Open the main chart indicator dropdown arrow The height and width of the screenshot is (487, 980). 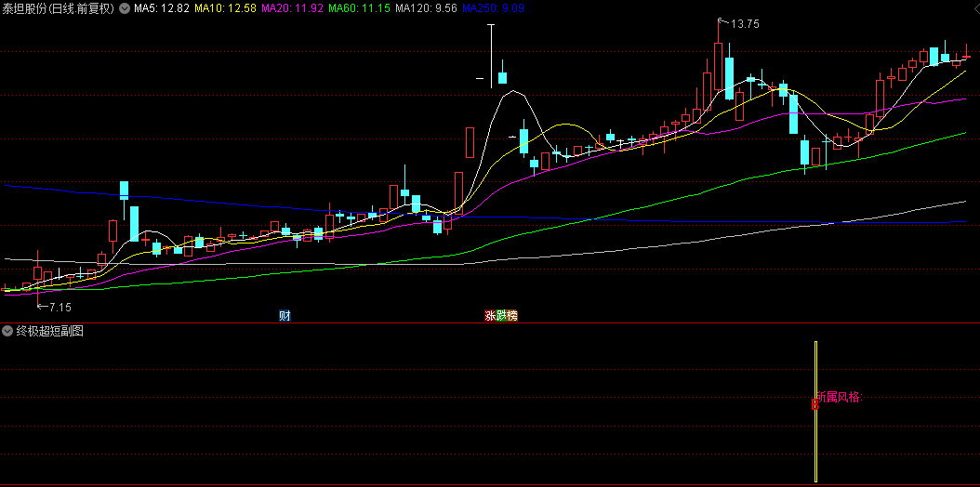(125, 8)
